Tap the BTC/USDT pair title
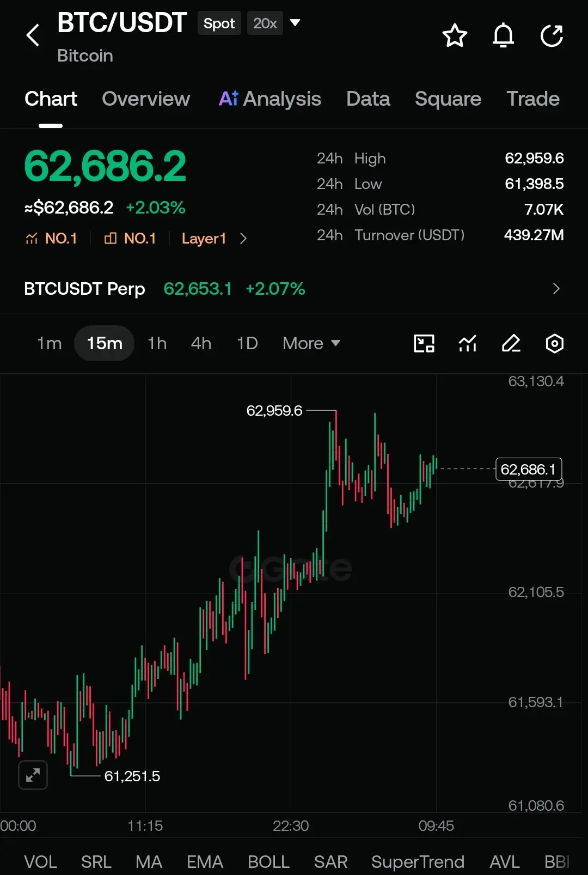The height and width of the screenshot is (875, 588). tap(122, 23)
